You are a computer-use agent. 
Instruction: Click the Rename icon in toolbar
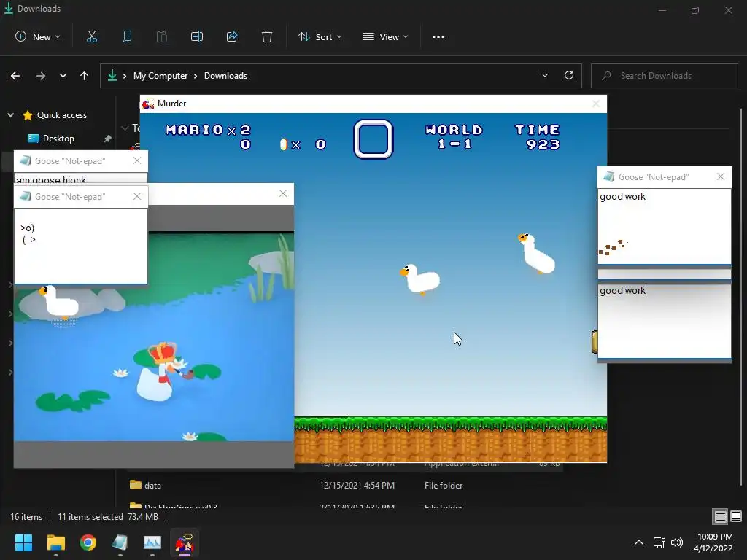(x=197, y=36)
